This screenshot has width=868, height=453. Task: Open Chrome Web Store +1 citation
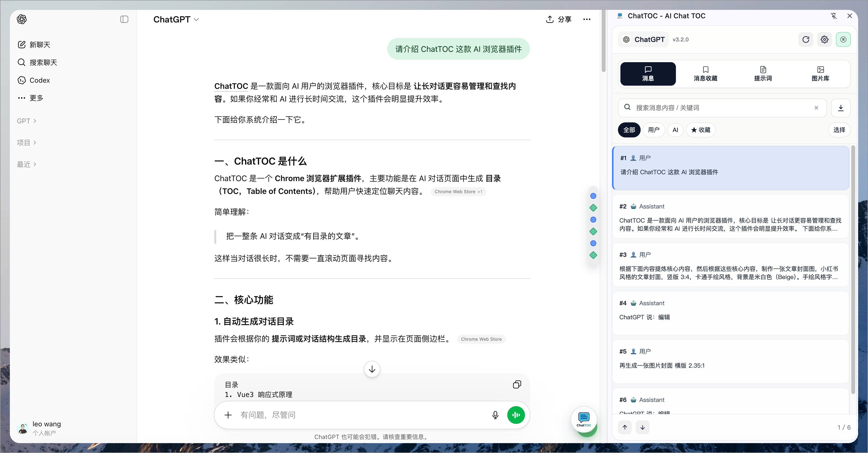point(458,191)
